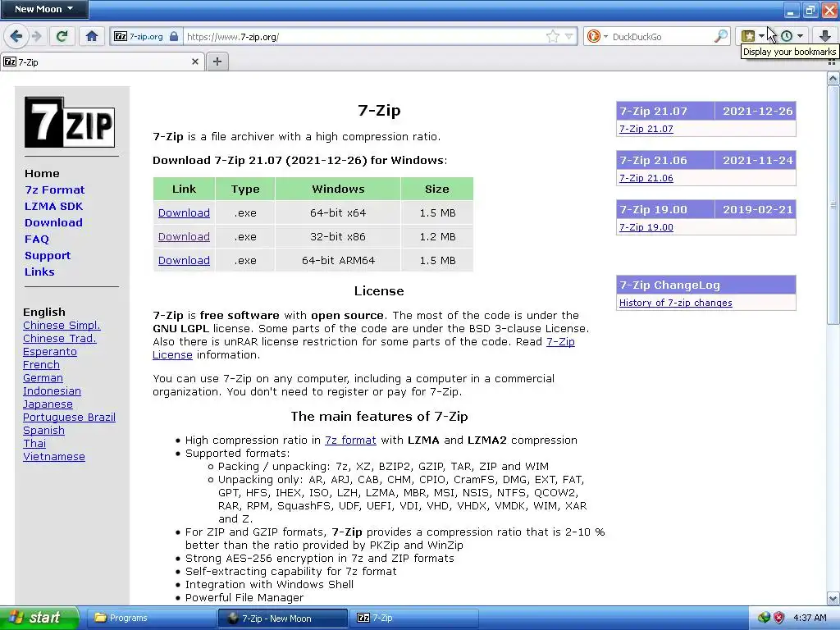The image size is (840, 630).
Task: Close the 7-Zip tab
Action: 195,62
